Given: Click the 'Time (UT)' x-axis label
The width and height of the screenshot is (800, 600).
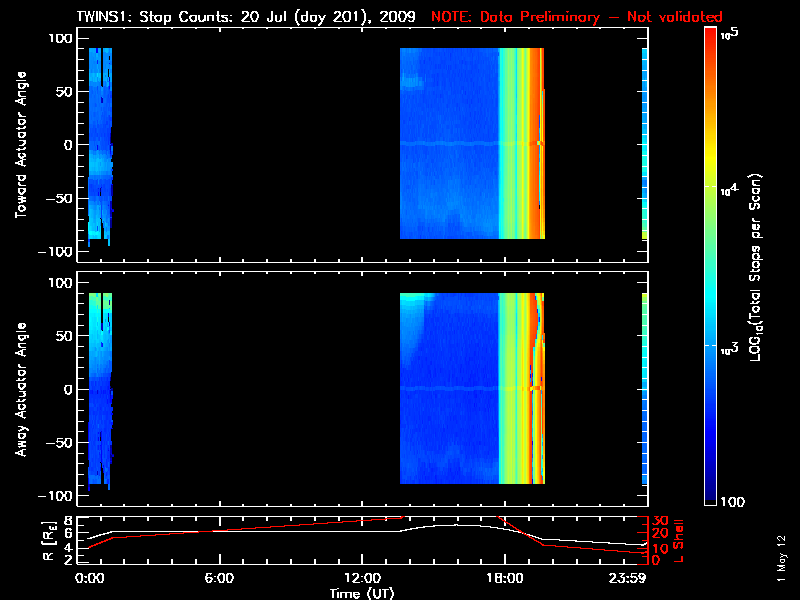Looking at the screenshot, I should [365, 593].
